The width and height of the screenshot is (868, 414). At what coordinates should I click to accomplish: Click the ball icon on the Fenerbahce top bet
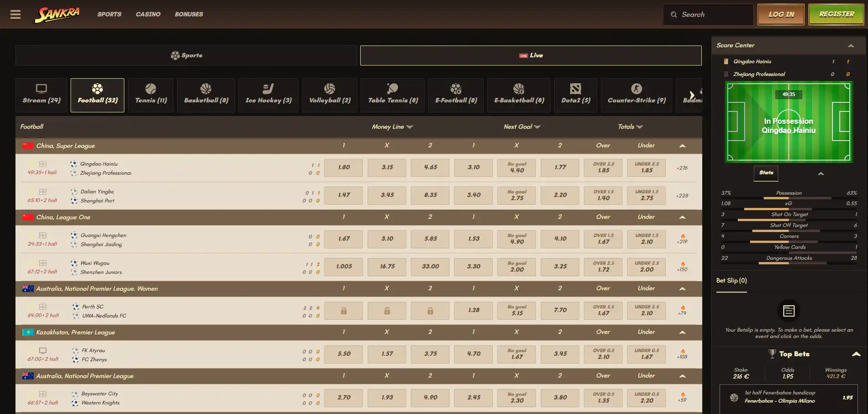(734, 397)
